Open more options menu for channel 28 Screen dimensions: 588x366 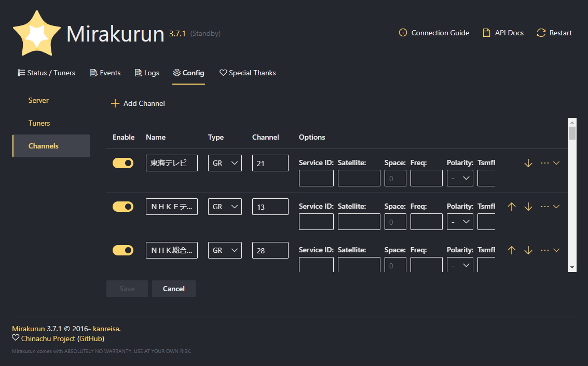coord(550,250)
